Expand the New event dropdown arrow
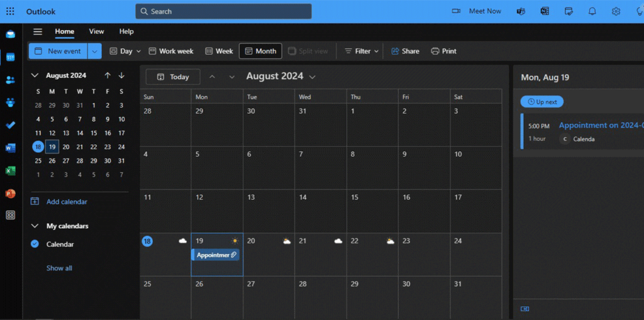This screenshot has width=644, height=320. click(94, 51)
